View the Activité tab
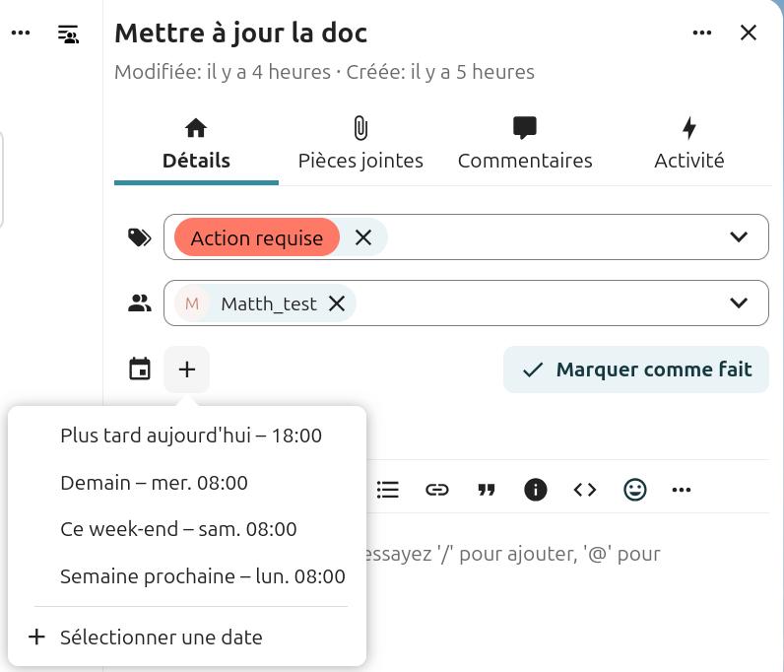Viewport: 784px width, 672px height. pyautogui.click(x=689, y=144)
